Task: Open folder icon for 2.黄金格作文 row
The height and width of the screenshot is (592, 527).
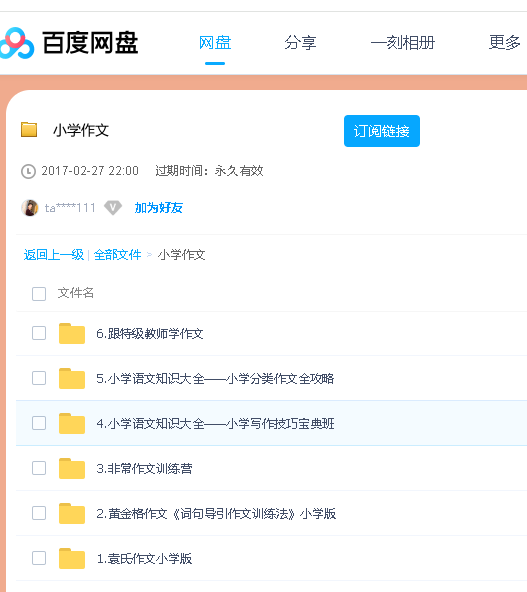Action: click(72, 513)
